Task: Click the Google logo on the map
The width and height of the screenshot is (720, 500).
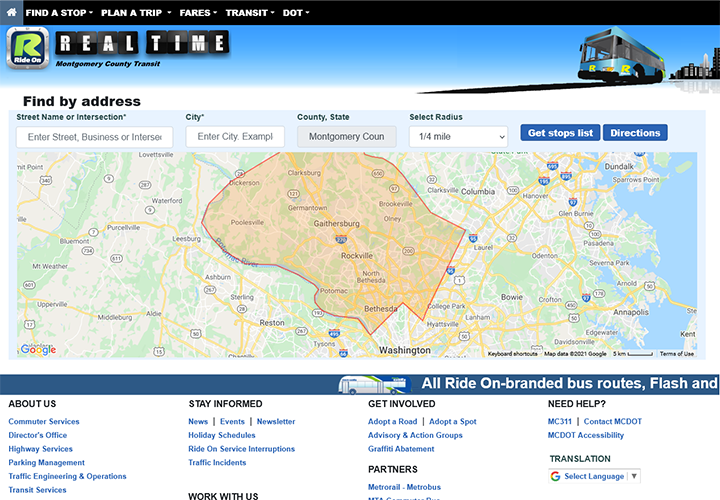Action: pyautogui.click(x=38, y=350)
